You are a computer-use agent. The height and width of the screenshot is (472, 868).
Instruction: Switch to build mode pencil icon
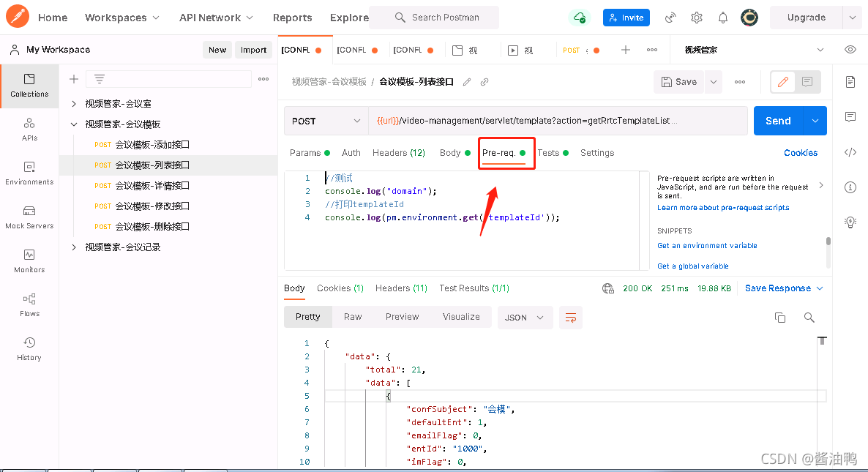point(783,82)
